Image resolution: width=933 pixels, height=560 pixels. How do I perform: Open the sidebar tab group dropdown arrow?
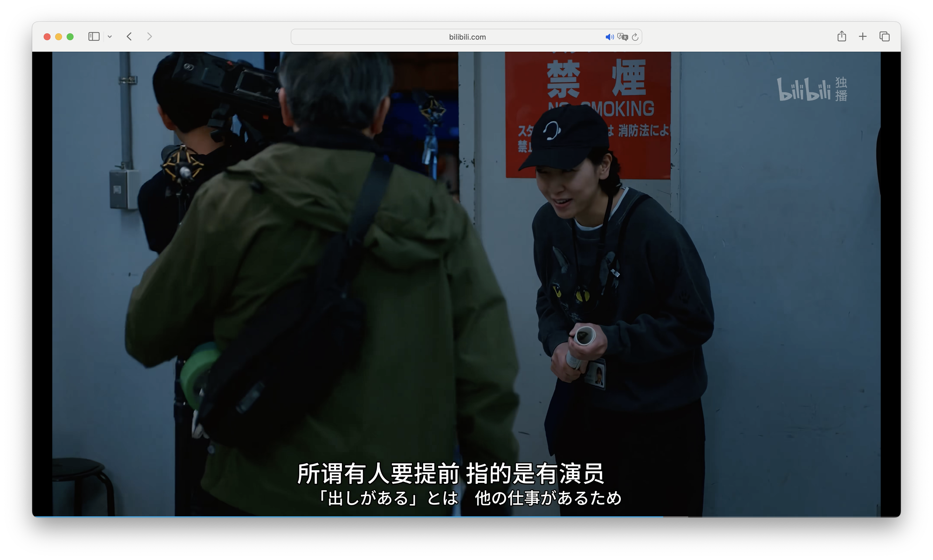coord(110,36)
